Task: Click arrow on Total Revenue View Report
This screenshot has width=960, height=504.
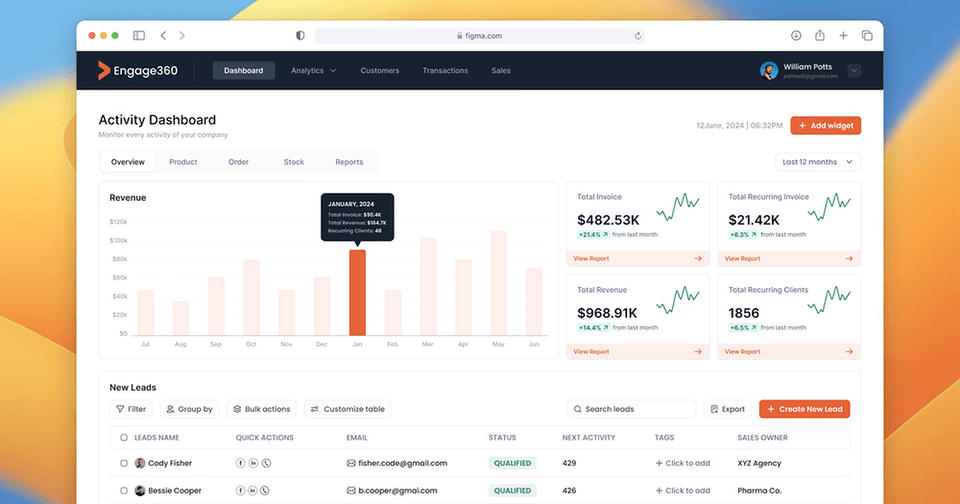Action: pos(698,352)
